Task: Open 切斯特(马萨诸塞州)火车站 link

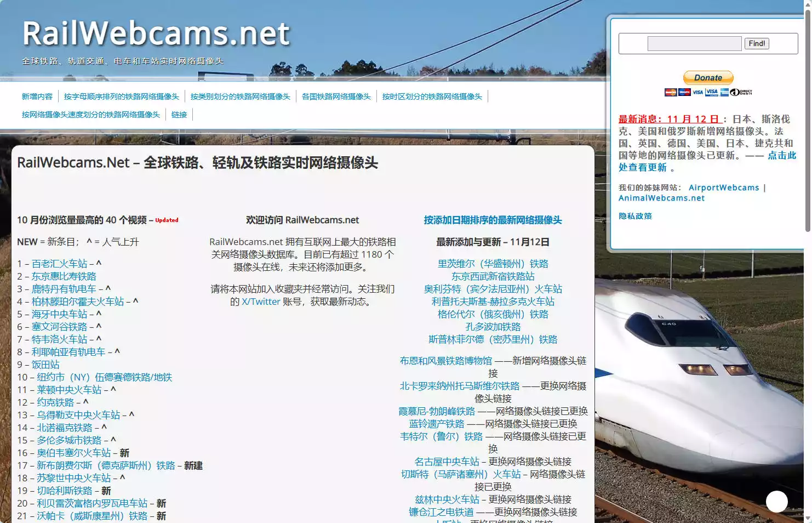Action: [461, 474]
